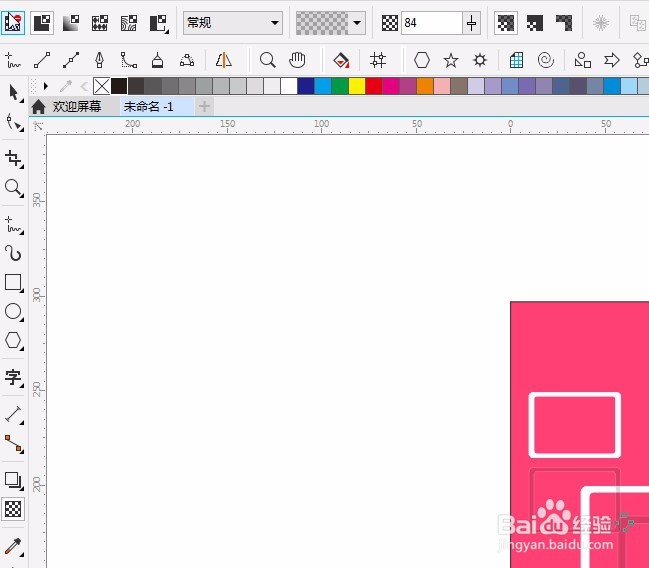Select the Rectangle tool
The width and height of the screenshot is (649, 568).
14,283
